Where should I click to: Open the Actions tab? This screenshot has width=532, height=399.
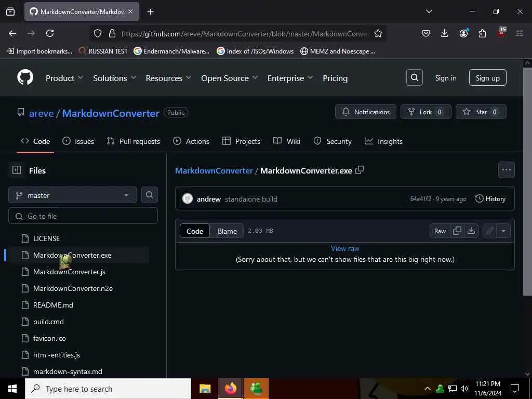click(191, 141)
